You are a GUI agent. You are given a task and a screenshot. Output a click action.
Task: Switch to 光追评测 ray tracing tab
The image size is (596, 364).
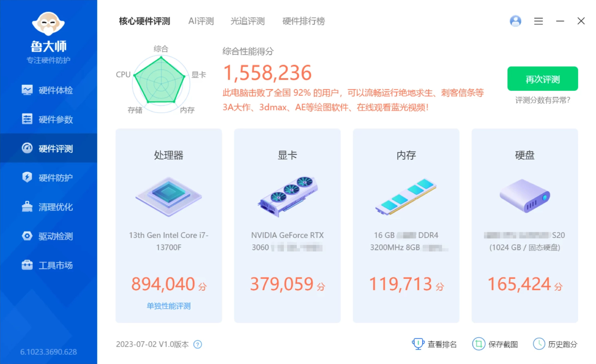(247, 21)
